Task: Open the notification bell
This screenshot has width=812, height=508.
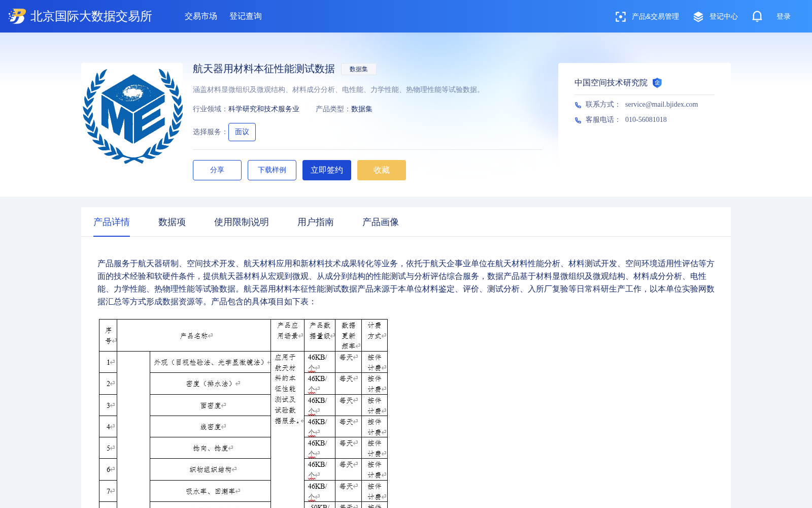Action: coord(757,16)
